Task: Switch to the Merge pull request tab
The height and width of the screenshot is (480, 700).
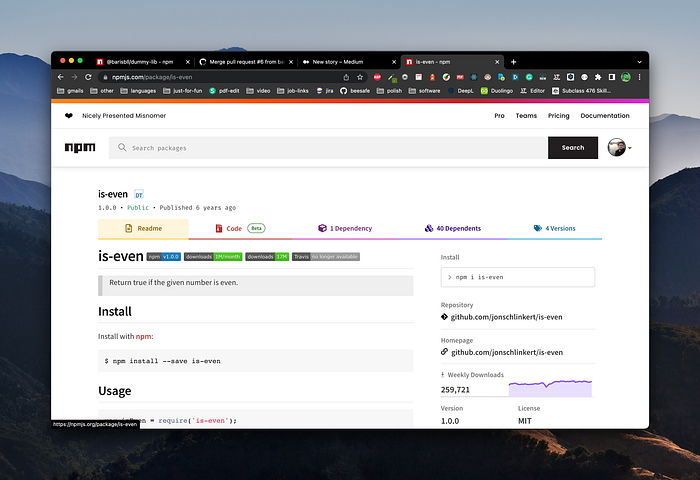Action: pyautogui.click(x=245, y=62)
